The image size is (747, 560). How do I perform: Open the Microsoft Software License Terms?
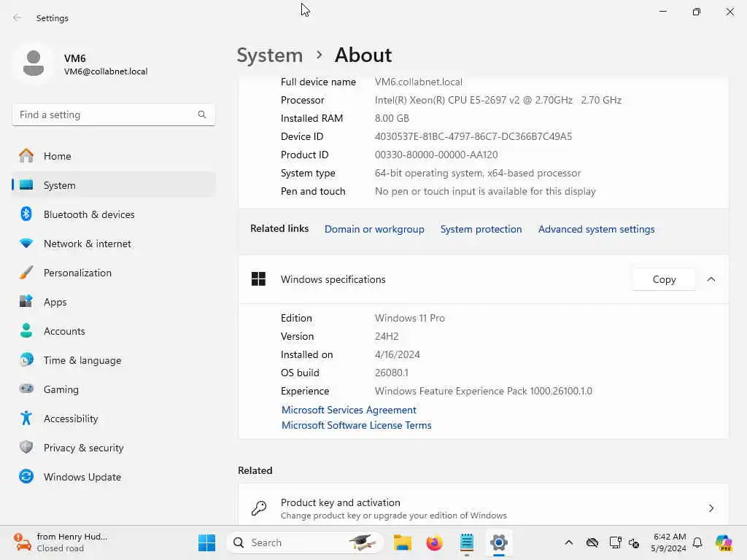[356, 425]
